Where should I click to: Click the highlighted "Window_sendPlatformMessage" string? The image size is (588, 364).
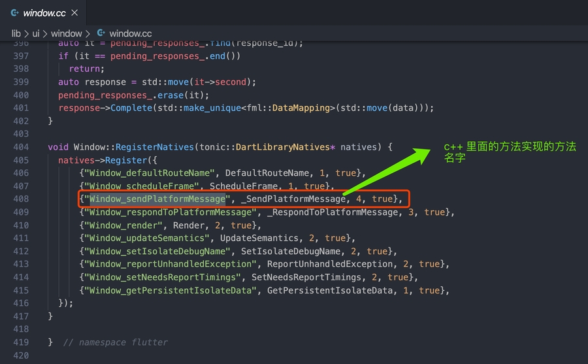tap(157, 199)
